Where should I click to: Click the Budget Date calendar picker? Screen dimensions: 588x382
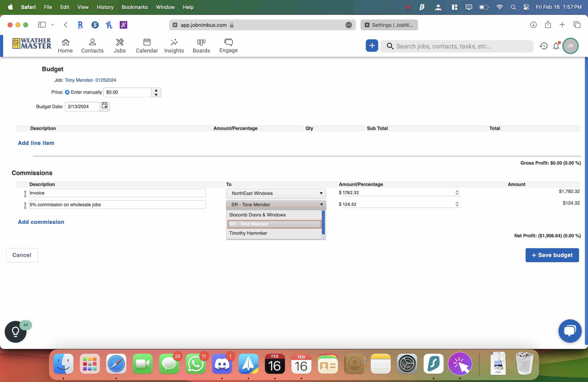click(x=104, y=106)
